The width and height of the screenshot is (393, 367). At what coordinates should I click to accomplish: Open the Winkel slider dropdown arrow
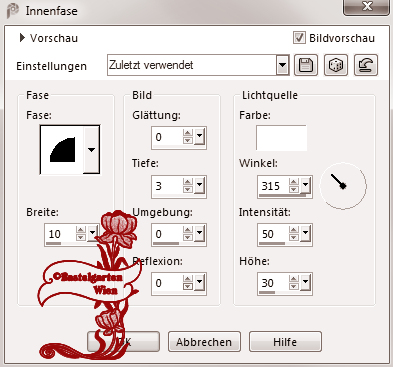[305, 185]
